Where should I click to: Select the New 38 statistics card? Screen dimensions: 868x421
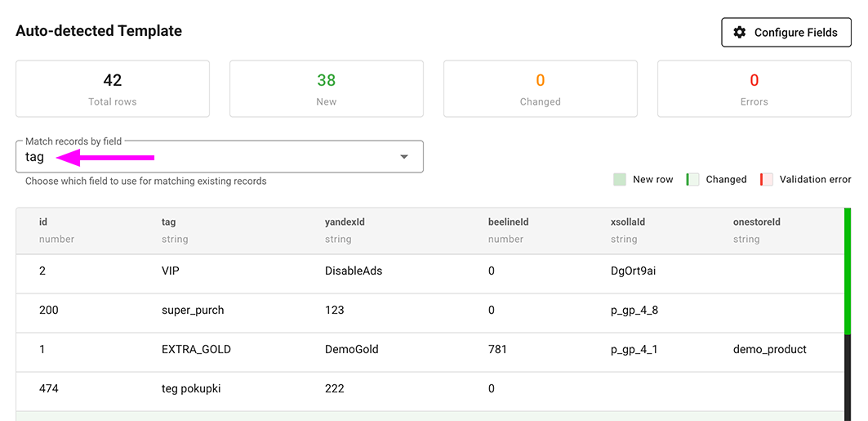coord(327,89)
